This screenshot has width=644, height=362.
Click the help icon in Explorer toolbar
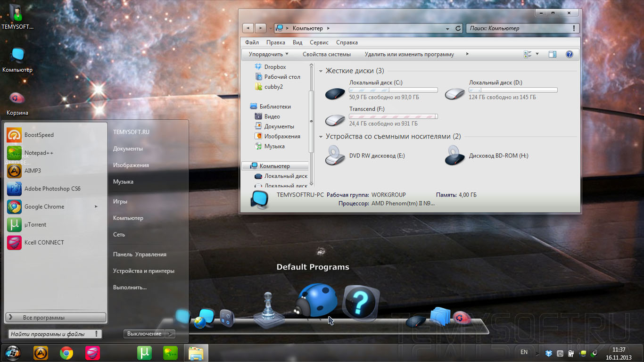tap(569, 54)
